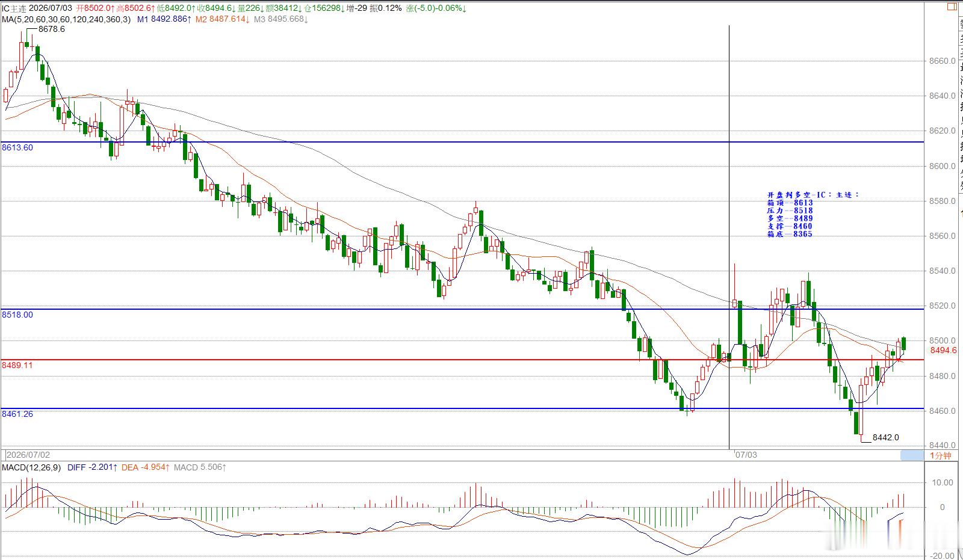Select the IC主连 contract title
The image size is (963, 560).
[x=14, y=8]
